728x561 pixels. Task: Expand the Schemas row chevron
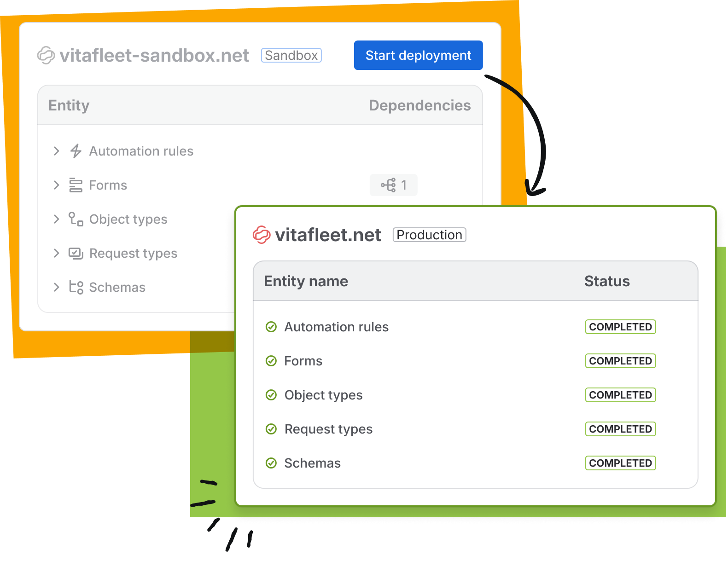pos(57,287)
